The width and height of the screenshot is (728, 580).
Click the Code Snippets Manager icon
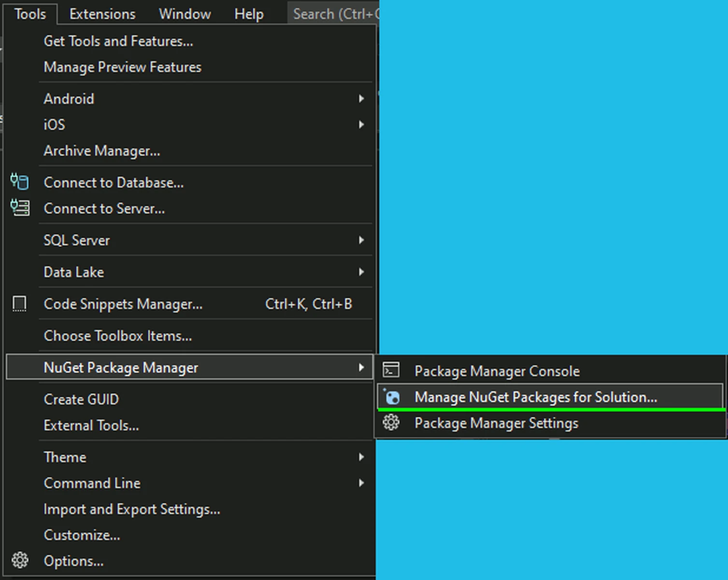coord(20,304)
